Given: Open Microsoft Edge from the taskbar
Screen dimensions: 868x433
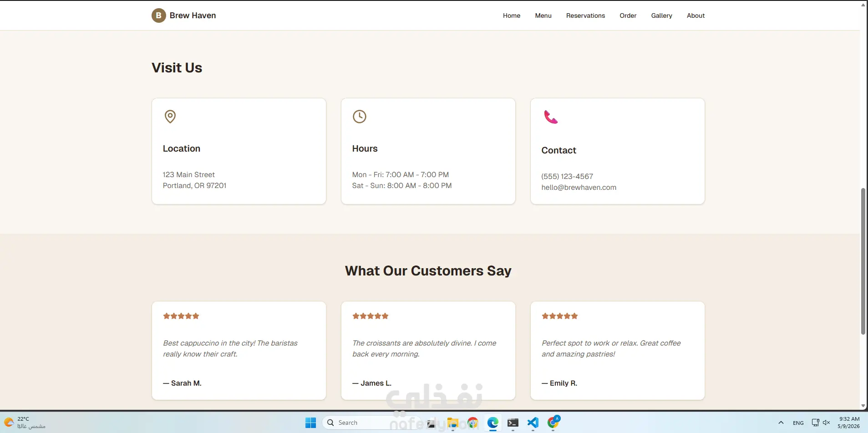Looking at the screenshot, I should (493, 423).
